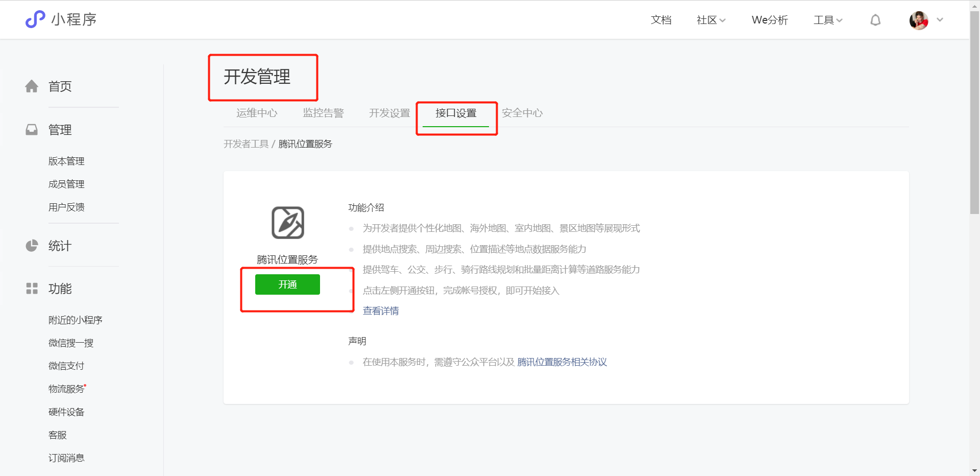
Task: Open 物流服务
Action: pos(66,389)
